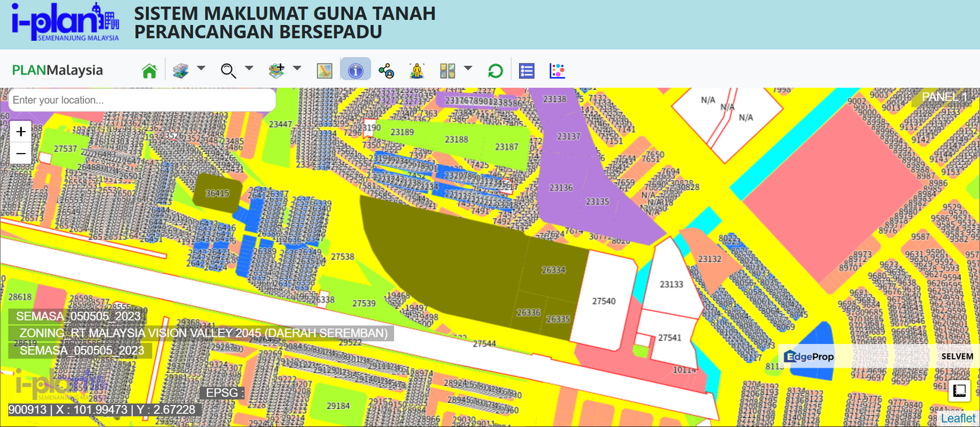Open the scatter chart statistics icon
This screenshot has height=427, width=980.
tap(557, 71)
